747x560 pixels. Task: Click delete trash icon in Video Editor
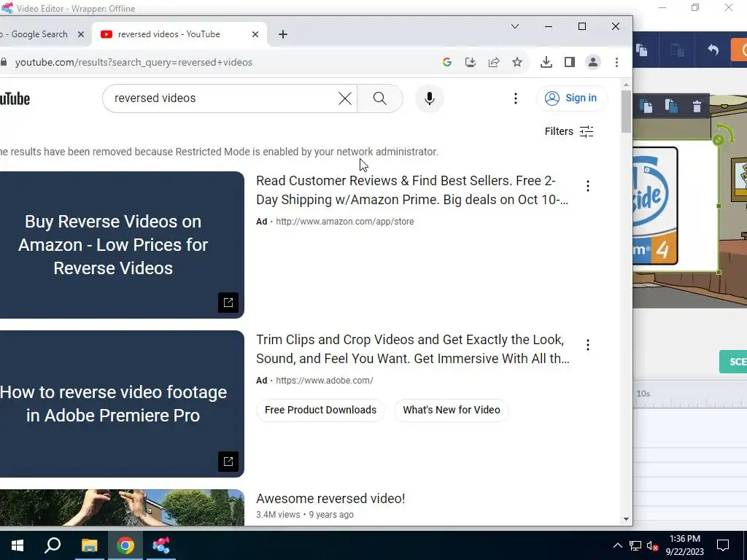tap(697, 106)
